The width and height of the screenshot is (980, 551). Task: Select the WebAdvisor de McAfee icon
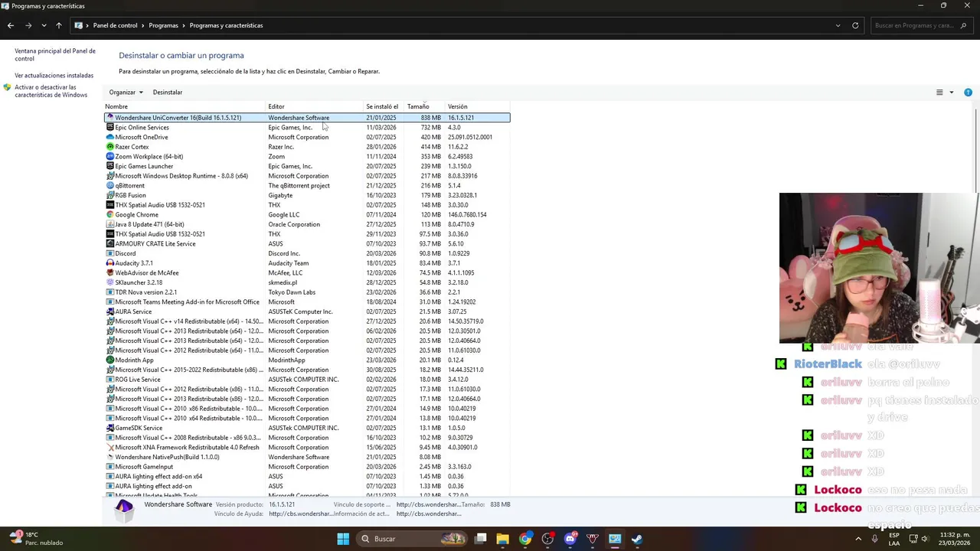click(x=109, y=272)
